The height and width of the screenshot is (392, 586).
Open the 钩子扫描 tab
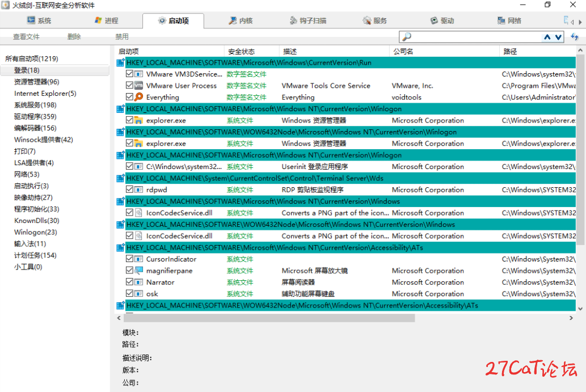(308, 20)
